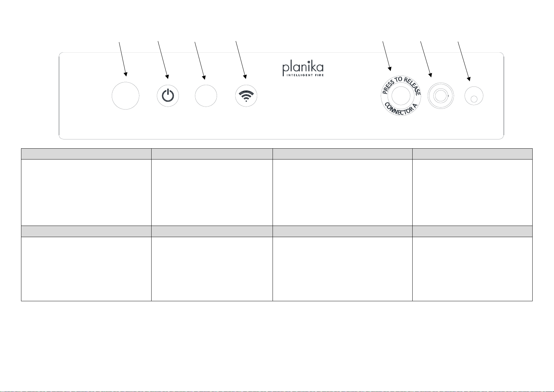Select the last gray header cell in top row
The image size is (554, 392).
[x=472, y=154]
